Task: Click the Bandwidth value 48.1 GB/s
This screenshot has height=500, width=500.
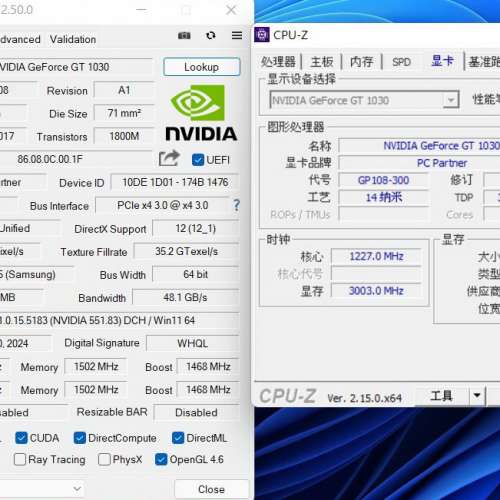Action: tap(186, 297)
